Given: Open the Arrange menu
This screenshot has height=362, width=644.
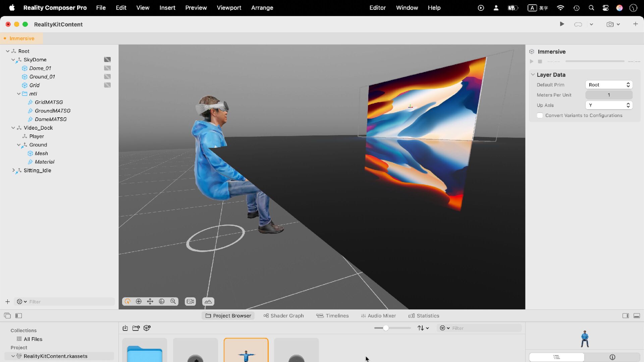Looking at the screenshot, I should click(x=262, y=8).
